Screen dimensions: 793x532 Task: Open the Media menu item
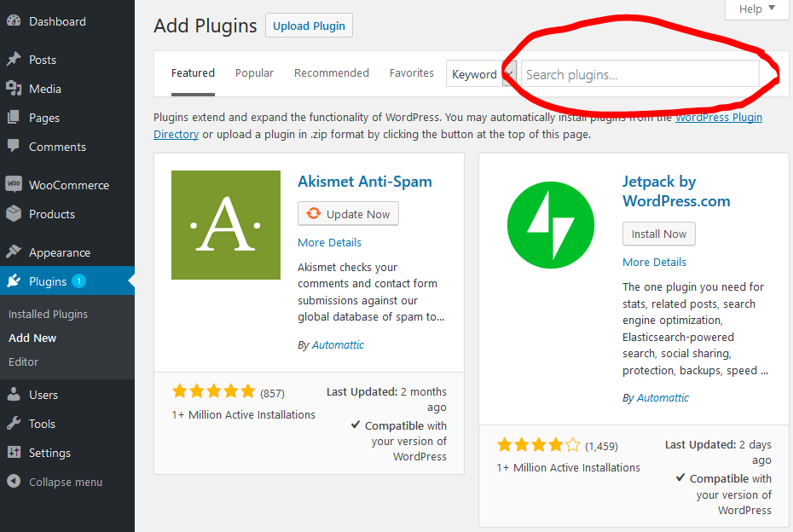point(67,89)
